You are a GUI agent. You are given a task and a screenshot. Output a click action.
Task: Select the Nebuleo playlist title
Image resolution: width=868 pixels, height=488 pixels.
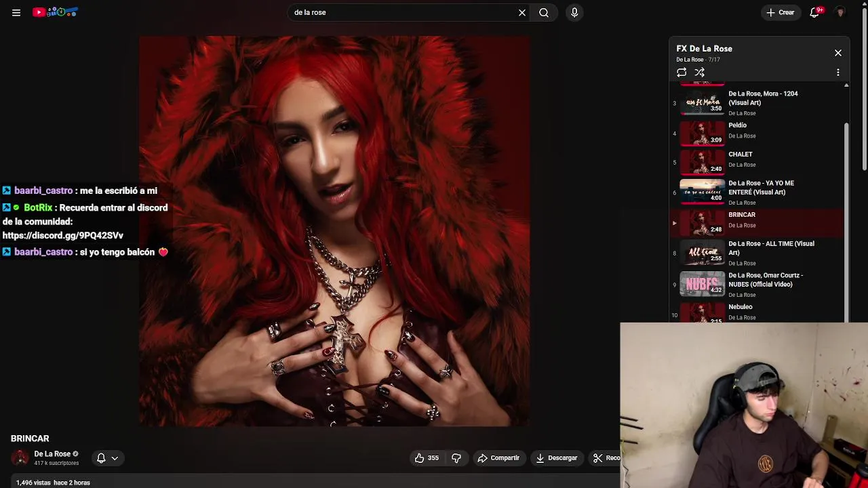click(741, 307)
